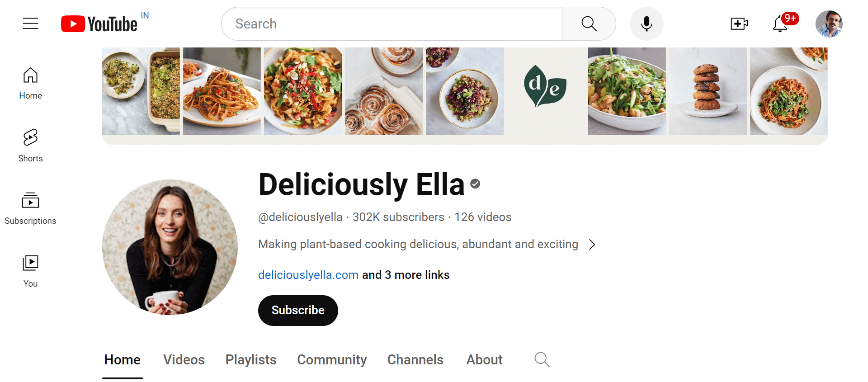Click the search magnifier button
The image size is (868, 382).
(x=589, y=24)
